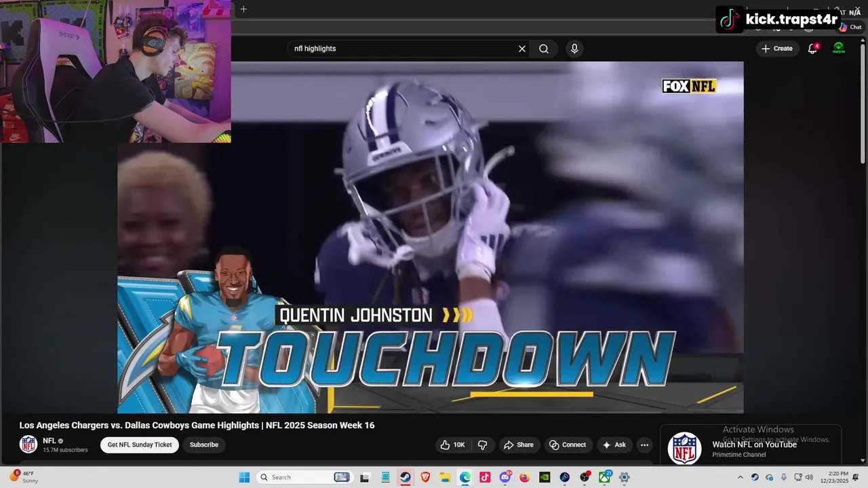The height and width of the screenshot is (488, 868).
Task: Show hidden system tray icons
Action: click(741, 477)
